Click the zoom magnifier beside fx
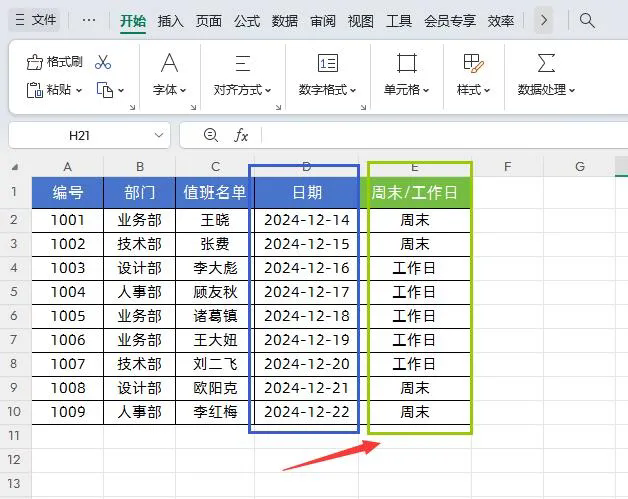This screenshot has height=499, width=628. point(211,135)
